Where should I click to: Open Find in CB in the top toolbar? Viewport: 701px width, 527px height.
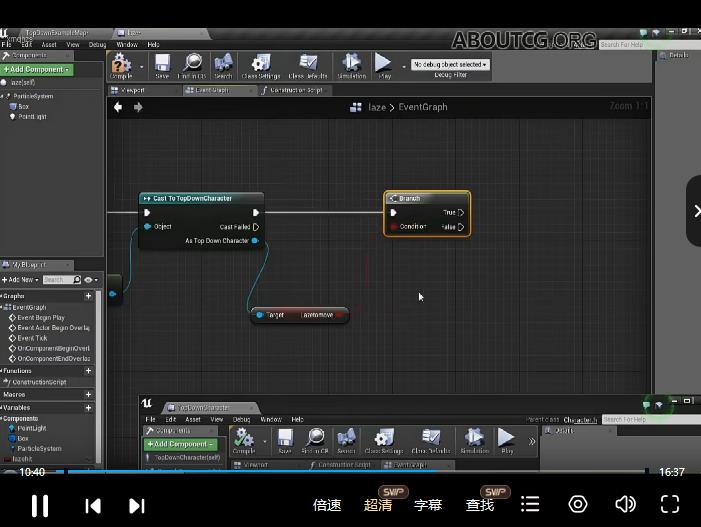tap(191, 65)
